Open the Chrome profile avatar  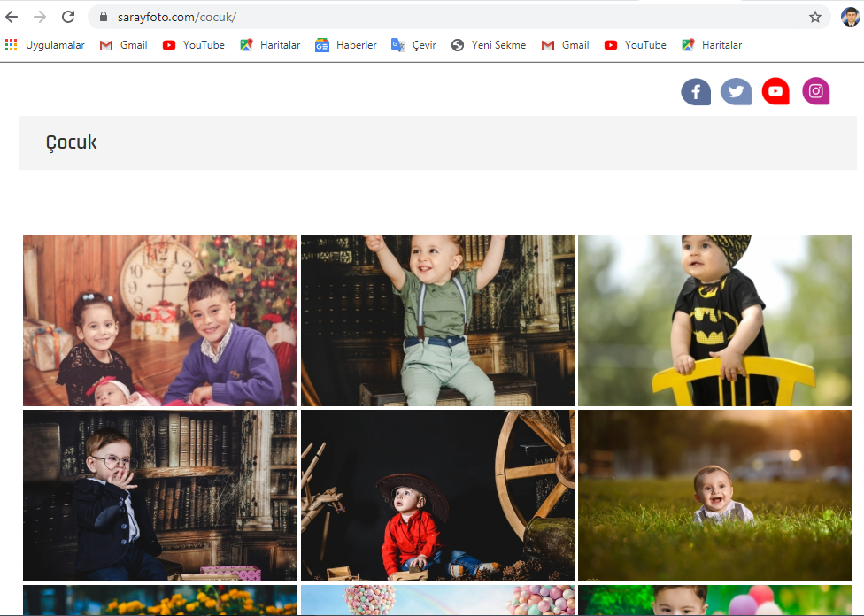coord(850,17)
